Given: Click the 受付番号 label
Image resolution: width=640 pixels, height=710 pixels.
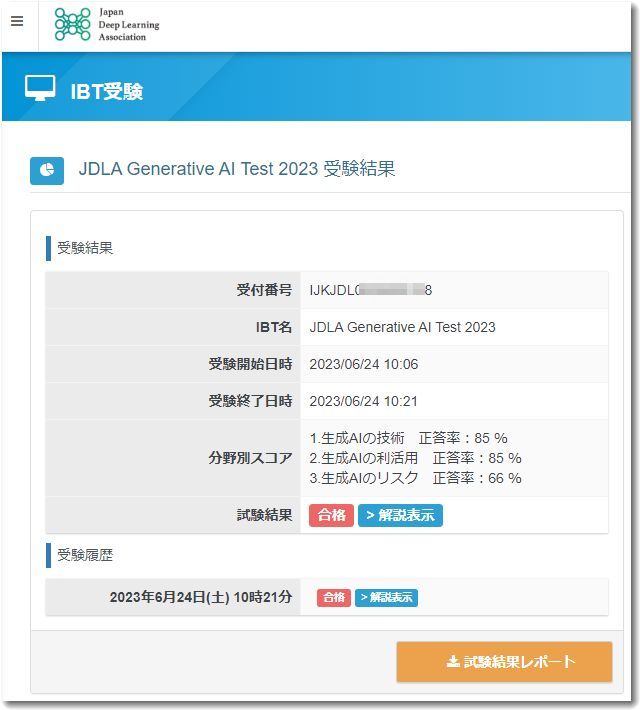Looking at the screenshot, I should [264, 290].
